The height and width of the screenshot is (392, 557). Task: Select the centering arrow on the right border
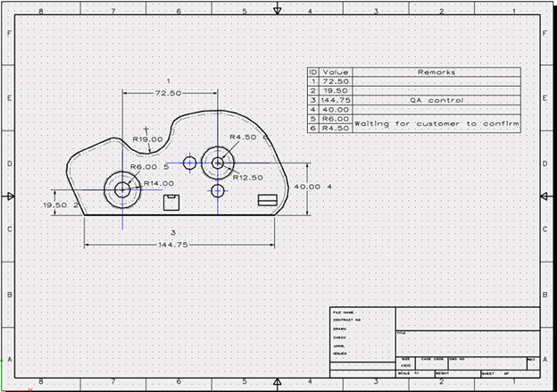(545, 196)
